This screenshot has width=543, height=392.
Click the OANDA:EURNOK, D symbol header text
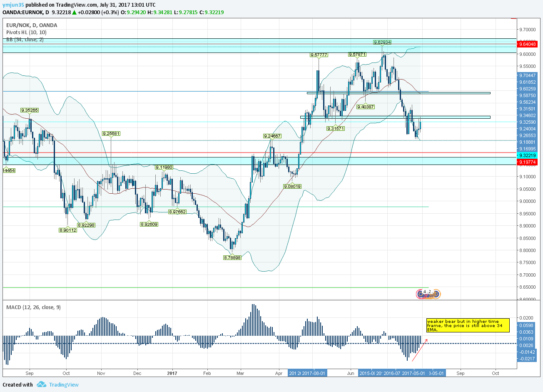[x=26, y=12]
